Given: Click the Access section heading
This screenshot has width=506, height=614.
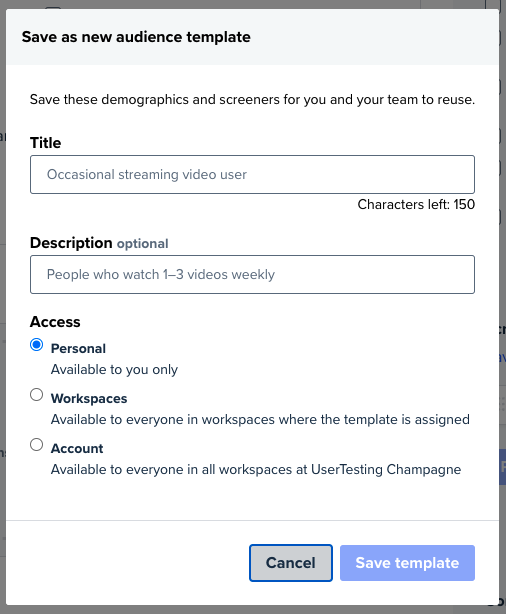Looking at the screenshot, I should coord(55,322).
